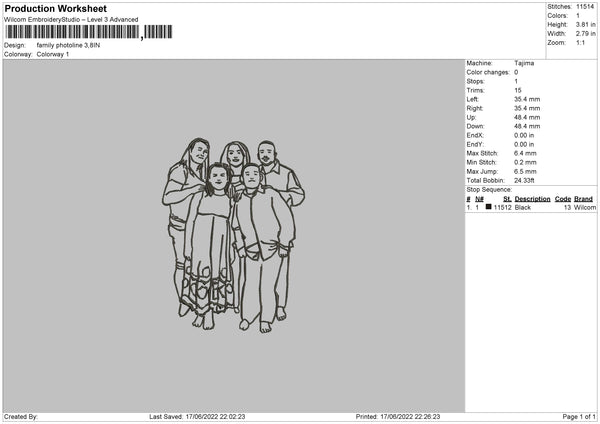The image size is (600, 424).
Task: Click the EndX value 0.00 in
Action: (x=524, y=135)
